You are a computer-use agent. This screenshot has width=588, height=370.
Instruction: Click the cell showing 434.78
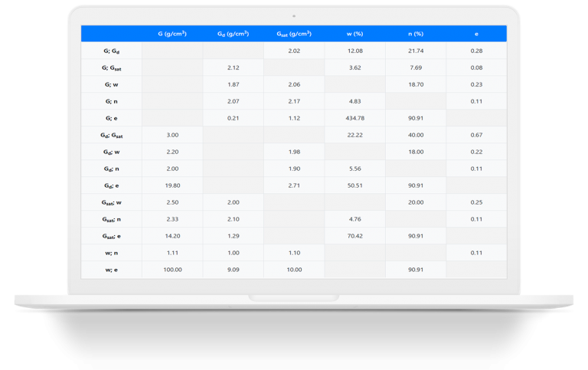click(x=354, y=118)
